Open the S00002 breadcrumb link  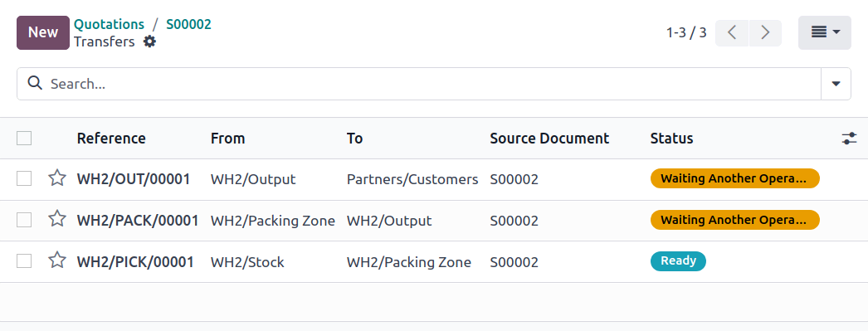(188, 24)
